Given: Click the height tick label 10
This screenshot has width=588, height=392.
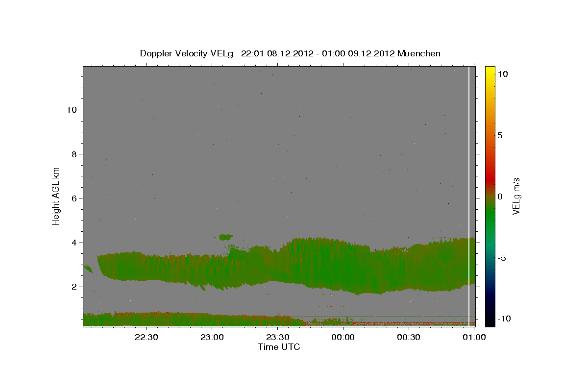Looking at the screenshot, I should coord(72,110).
